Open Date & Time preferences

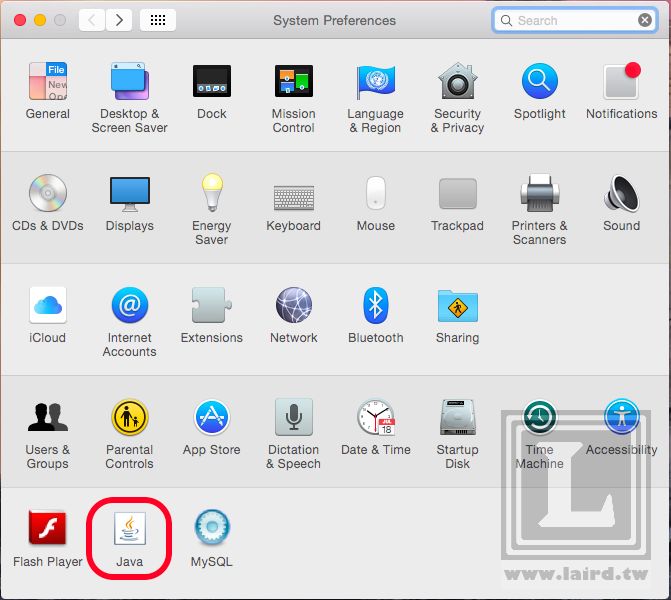376,417
